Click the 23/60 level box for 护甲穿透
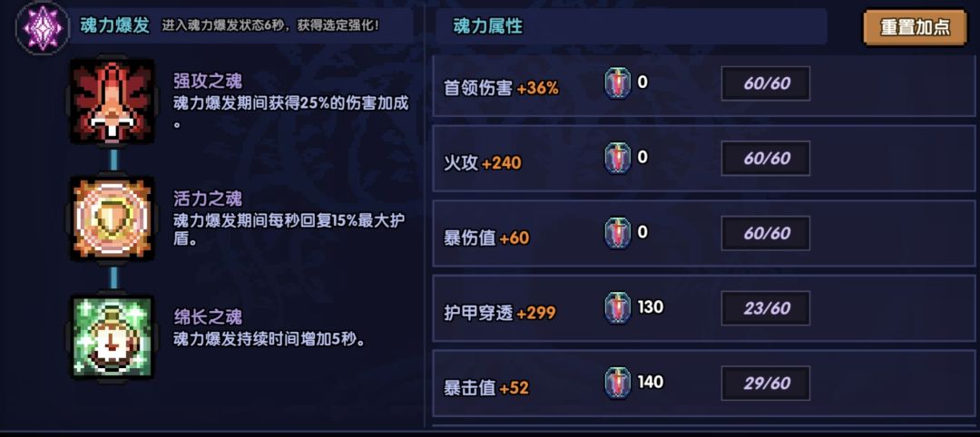The image size is (980, 437). tap(766, 308)
